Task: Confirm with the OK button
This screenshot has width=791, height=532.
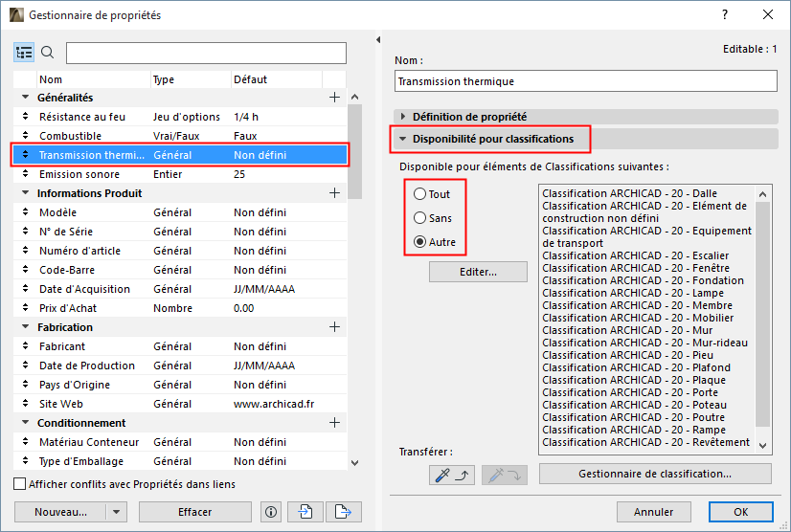Action: (x=740, y=512)
